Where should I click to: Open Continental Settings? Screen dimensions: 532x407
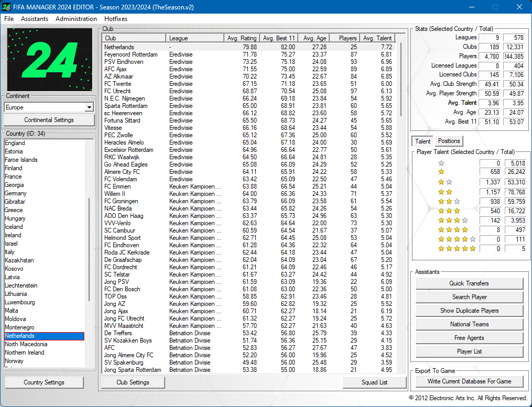click(49, 120)
